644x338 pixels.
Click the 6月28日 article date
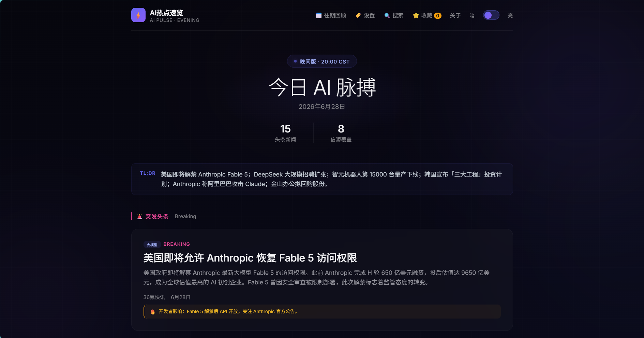[x=181, y=297]
